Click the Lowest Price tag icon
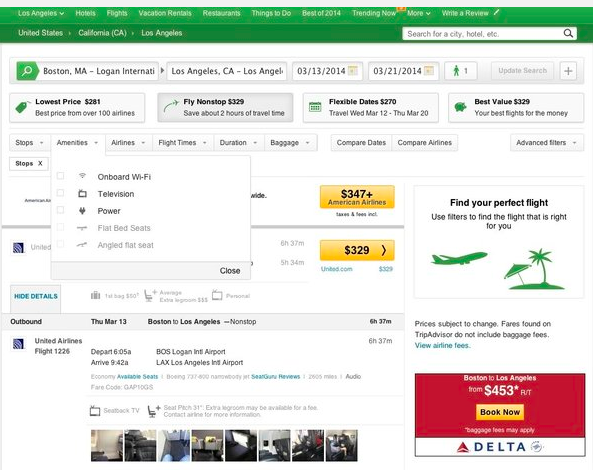This screenshot has height=470, width=593. click(x=23, y=107)
